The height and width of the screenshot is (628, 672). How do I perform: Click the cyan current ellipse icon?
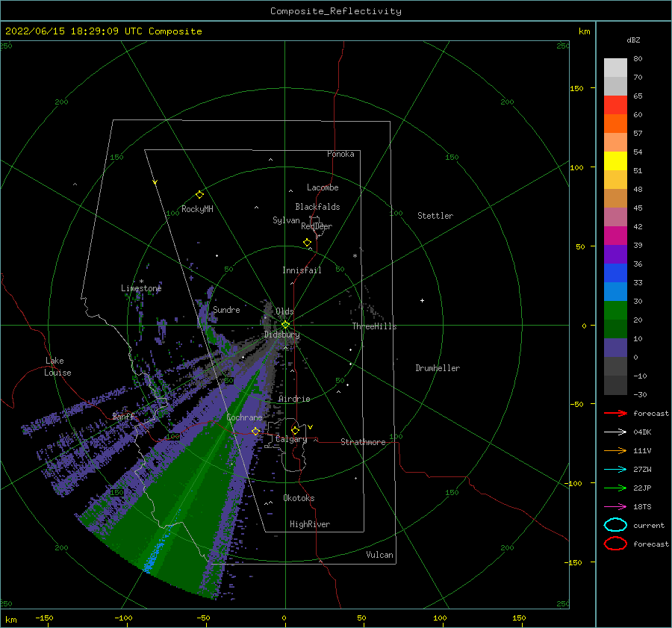click(615, 525)
